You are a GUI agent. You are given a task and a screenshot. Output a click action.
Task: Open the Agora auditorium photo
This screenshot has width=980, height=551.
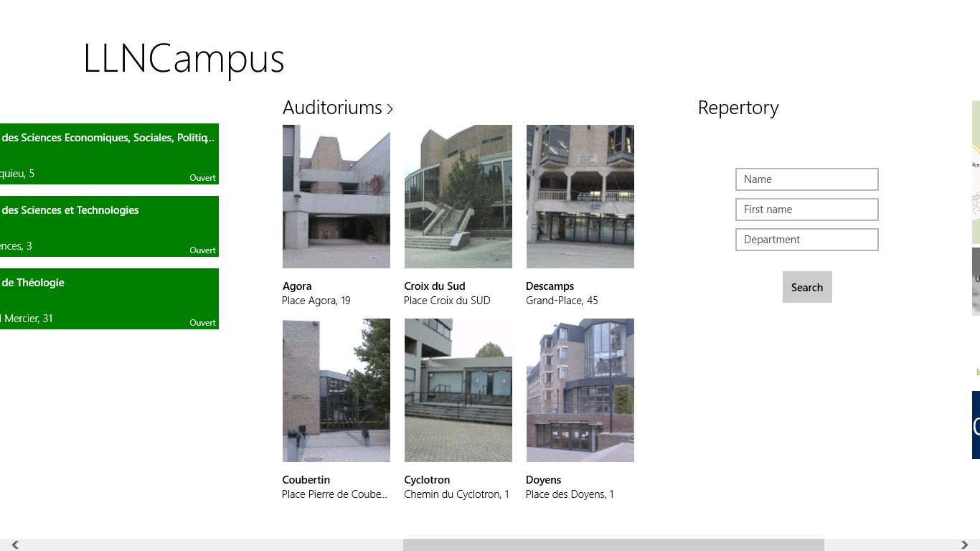pos(336,197)
